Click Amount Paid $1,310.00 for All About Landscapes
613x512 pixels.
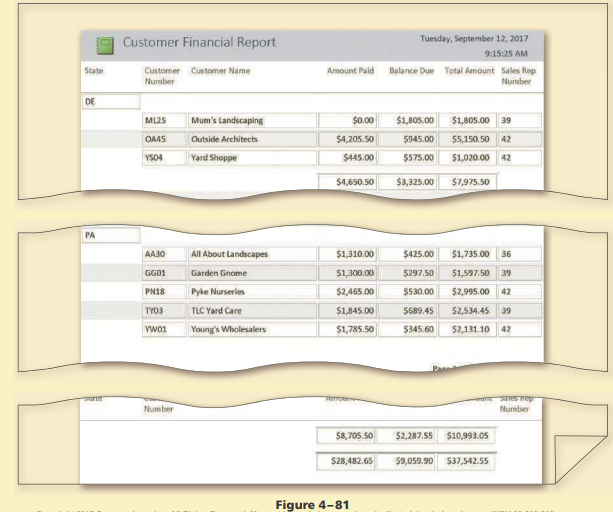(348, 254)
